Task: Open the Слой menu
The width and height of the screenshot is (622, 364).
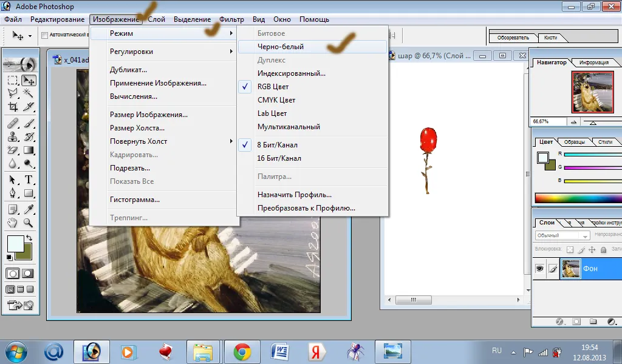Action: (156, 19)
